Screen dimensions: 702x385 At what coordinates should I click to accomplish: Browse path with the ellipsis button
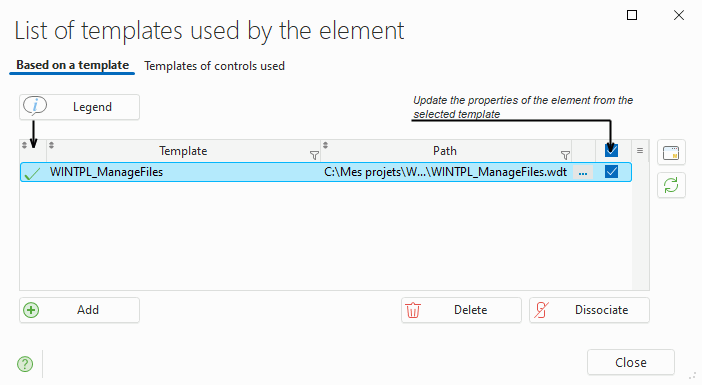pos(582,172)
